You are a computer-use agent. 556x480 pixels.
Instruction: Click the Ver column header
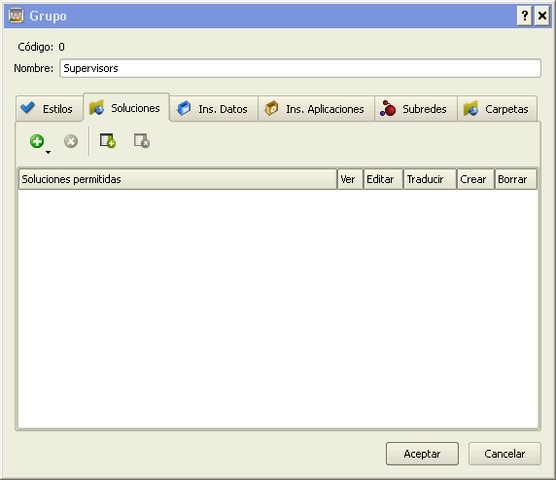click(350, 179)
